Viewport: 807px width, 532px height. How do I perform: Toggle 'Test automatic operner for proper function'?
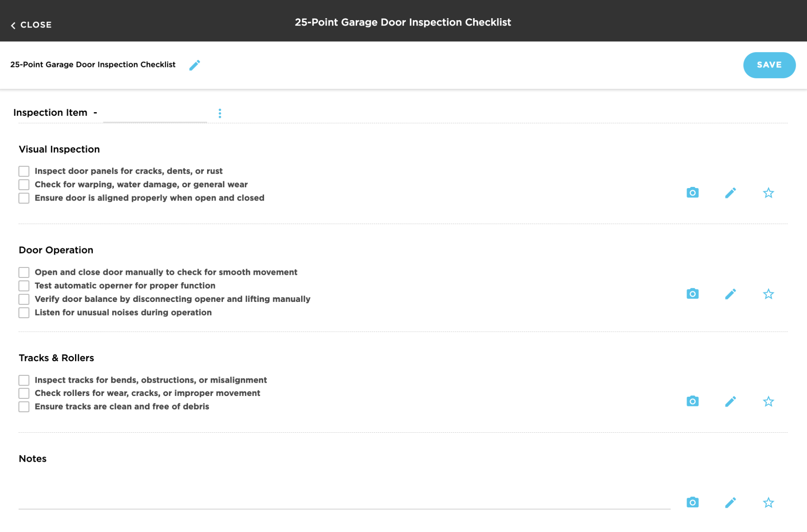coord(24,286)
